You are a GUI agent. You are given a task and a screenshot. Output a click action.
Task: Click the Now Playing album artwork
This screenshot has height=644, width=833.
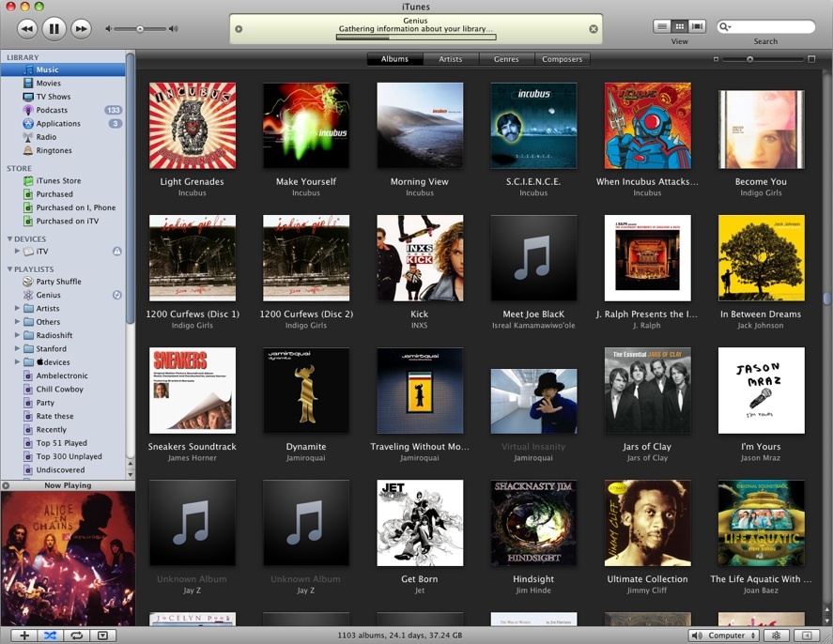pyautogui.click(x=68, y=559)
